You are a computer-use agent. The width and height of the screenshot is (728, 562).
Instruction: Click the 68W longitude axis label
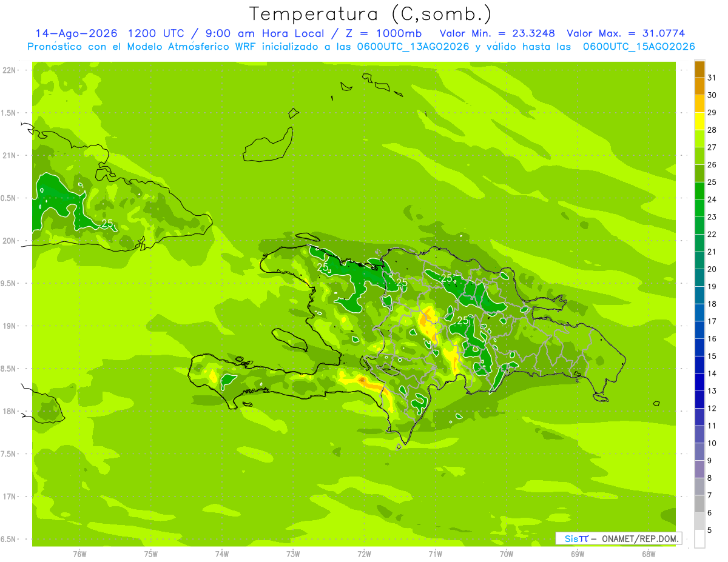(649, 554)
